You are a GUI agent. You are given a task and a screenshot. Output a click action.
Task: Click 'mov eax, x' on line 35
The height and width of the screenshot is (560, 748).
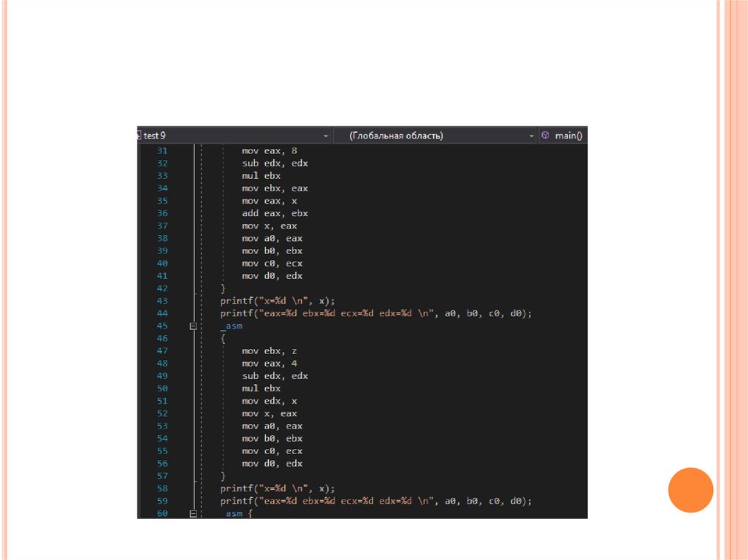270,201
